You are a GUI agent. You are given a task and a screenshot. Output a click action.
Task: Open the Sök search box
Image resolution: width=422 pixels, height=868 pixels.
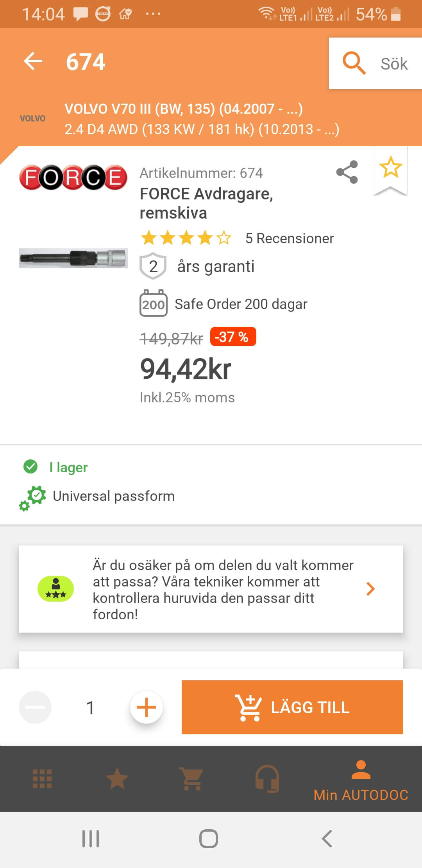(375, 63)
